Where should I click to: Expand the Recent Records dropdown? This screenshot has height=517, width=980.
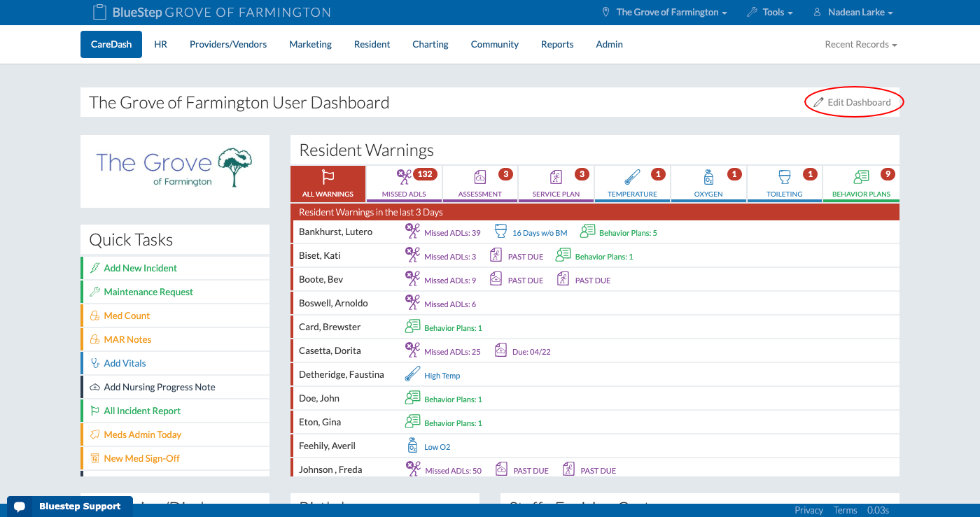coord(861,44)
